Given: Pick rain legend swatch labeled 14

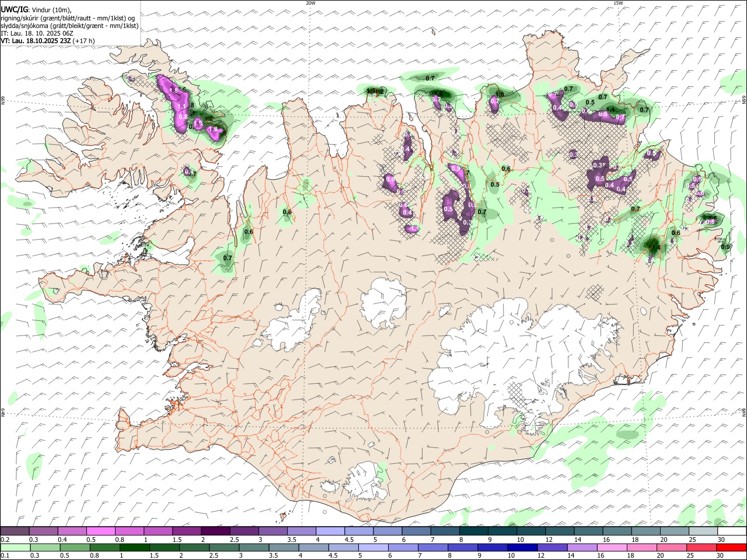Looking at the screenshot, I should click(x=582, y=547).
